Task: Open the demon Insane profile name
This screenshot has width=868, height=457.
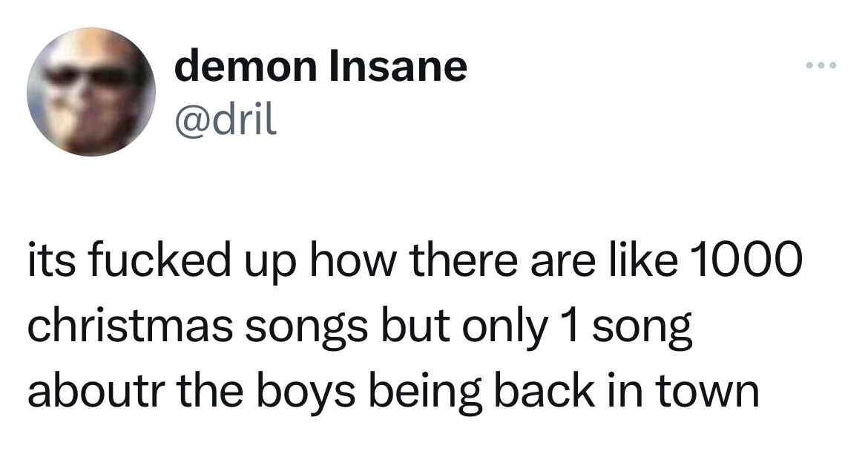Action: pyautogui.click(x=321, y=66)
